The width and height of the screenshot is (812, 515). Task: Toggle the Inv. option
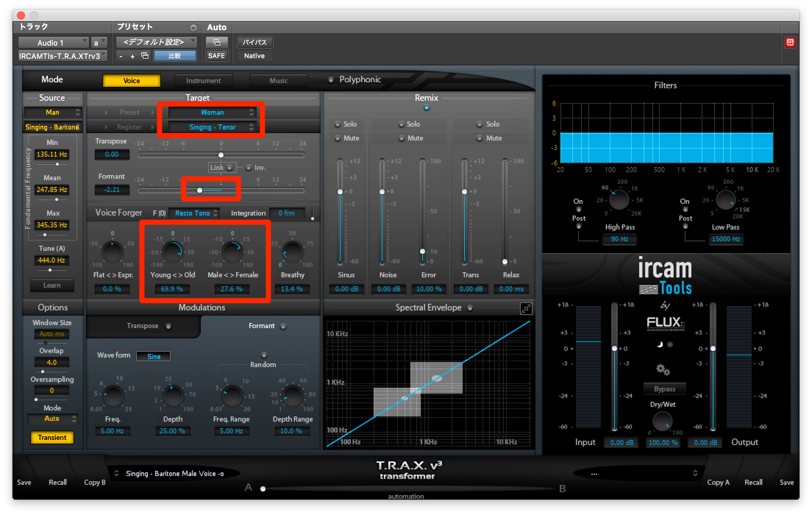[x=249, y=168]
